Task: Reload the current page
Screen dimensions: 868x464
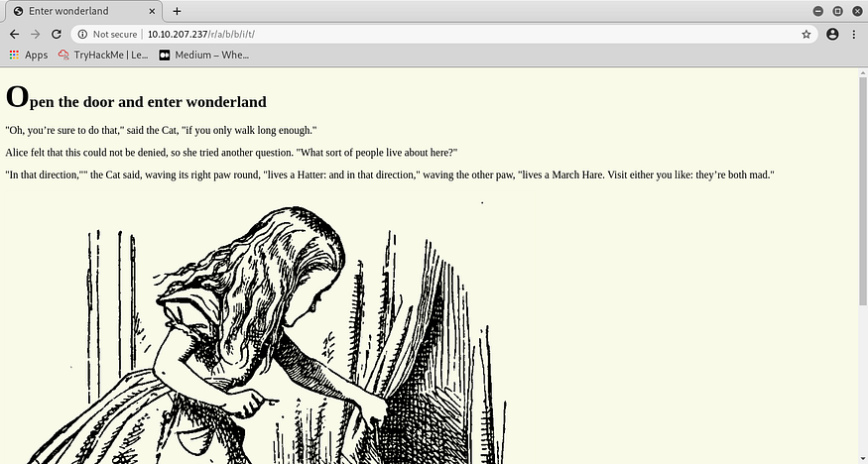Action: pyautogui.click(x=56, y=35)
